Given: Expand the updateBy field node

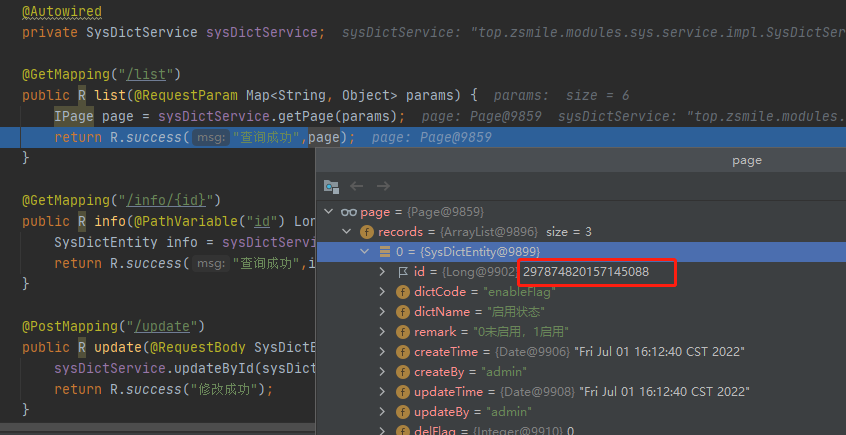Looking at the screenshot, I should (382, 412).
